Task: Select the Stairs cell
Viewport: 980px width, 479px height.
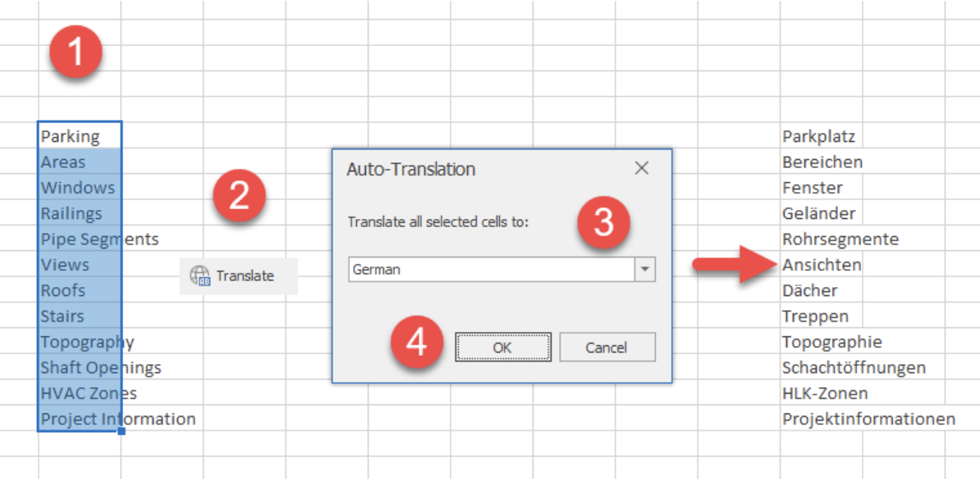Action: coord(80,316)
